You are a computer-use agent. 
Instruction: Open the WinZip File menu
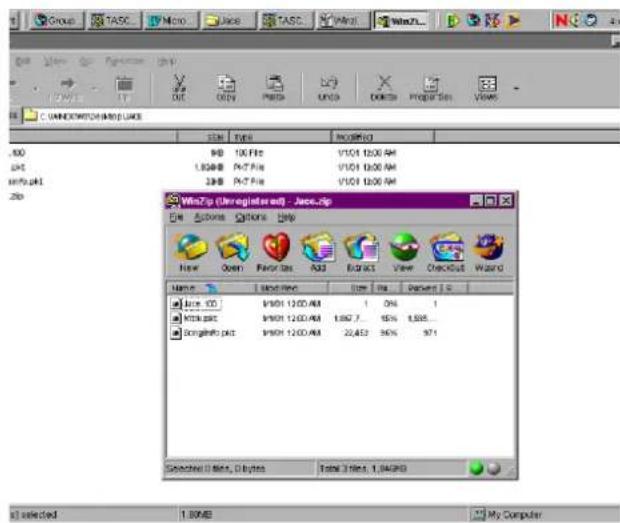[176, 217]
